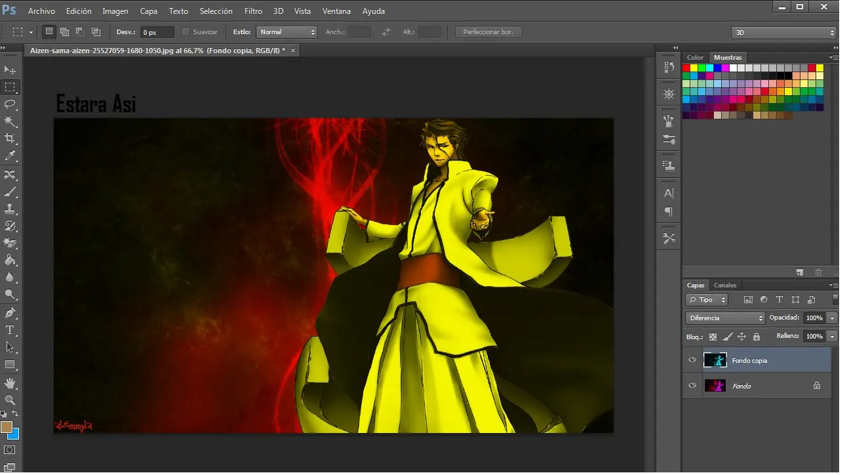Toggle shape layer filter in Capas
The width and height of the screenshot is (868, 475).
[x=795, y=300]
